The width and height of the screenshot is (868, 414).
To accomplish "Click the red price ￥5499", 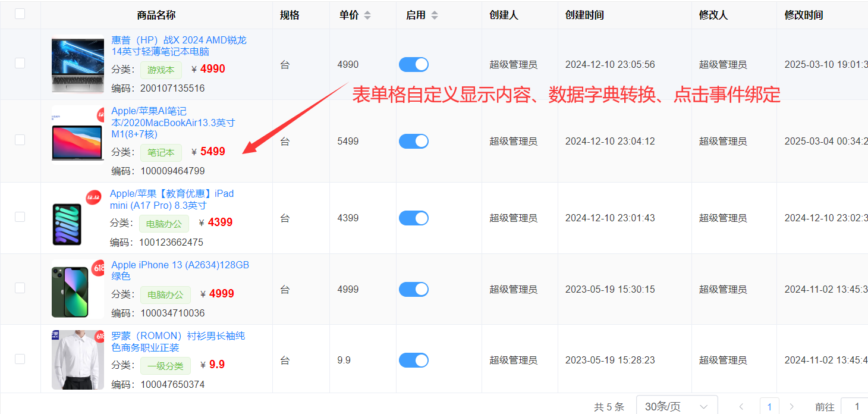I will click(208, 152).
